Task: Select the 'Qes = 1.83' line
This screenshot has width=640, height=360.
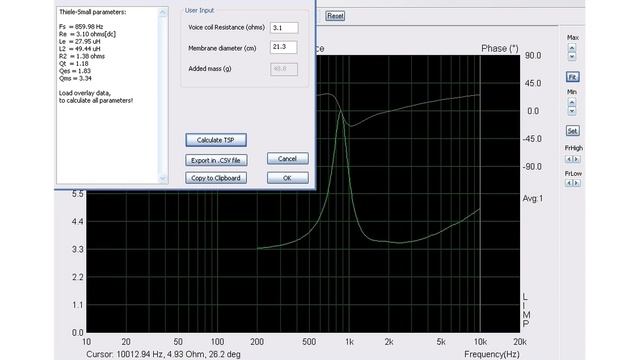Action: tap(75, 71)
